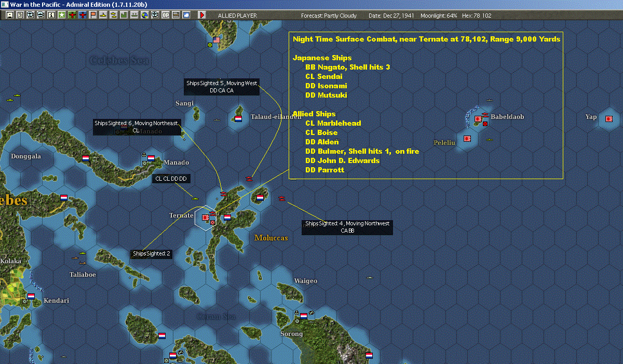
Task: Select the green Allied task force near Ternate
Action: click(195, 199)
